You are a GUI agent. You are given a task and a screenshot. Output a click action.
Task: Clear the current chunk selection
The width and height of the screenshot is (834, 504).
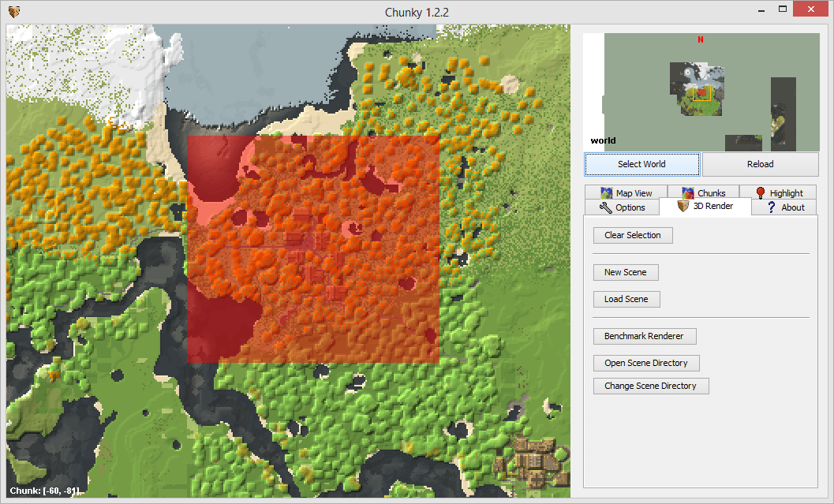(633, 235)
